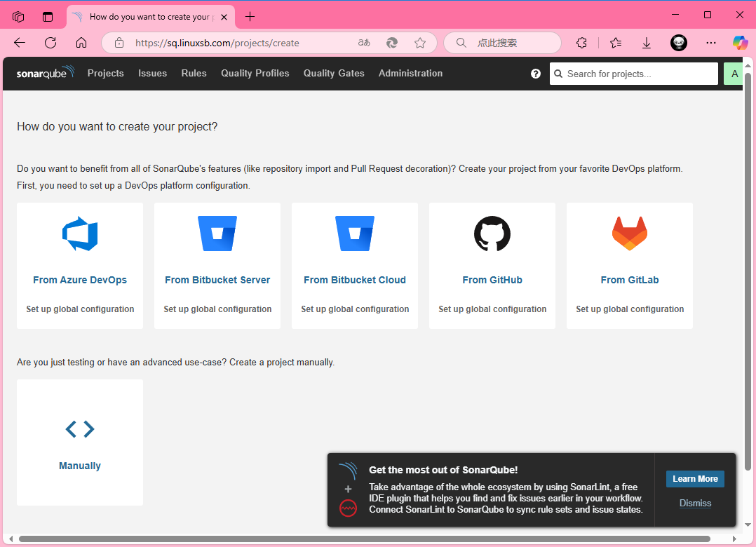
Task: Click the scroll right arrow at bottom
Action: click(734, 539)
